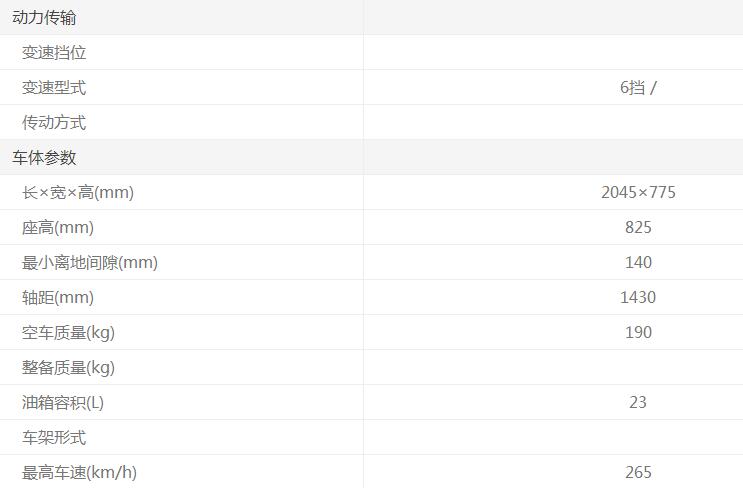The image size is (743, 488).
Task: Click the 变速型式 label
Action: (x=54, y=87)
